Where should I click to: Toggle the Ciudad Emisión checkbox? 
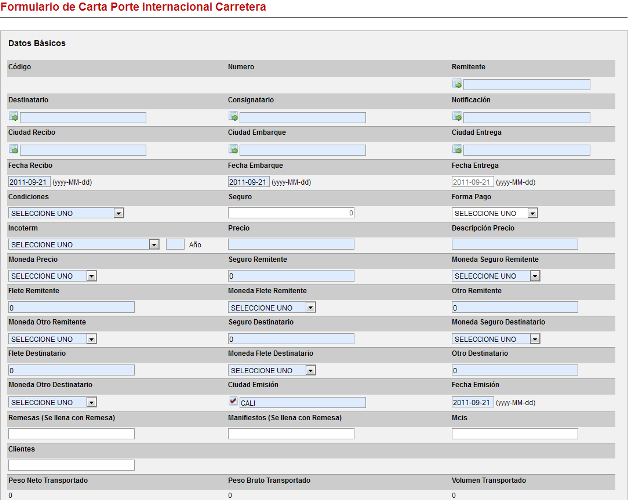233,402
